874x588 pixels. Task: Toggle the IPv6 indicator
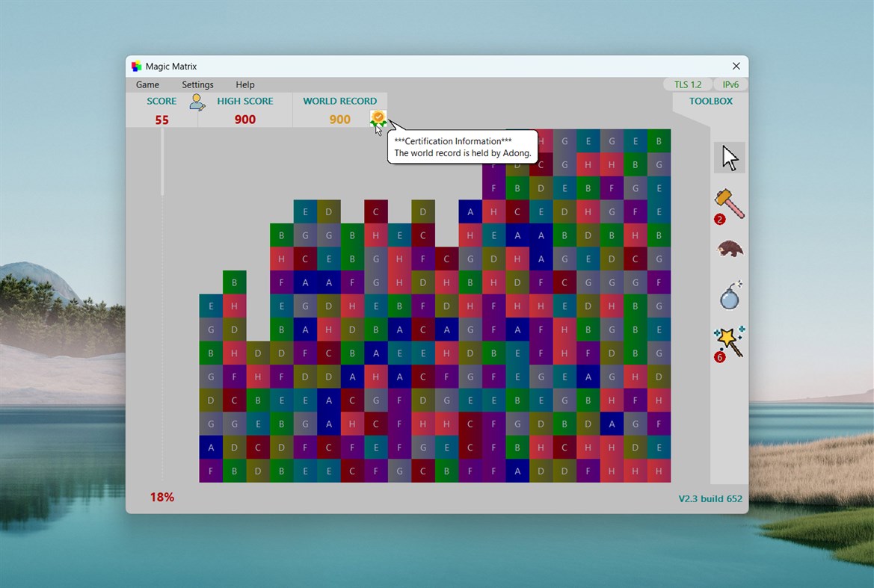(730, 84)
